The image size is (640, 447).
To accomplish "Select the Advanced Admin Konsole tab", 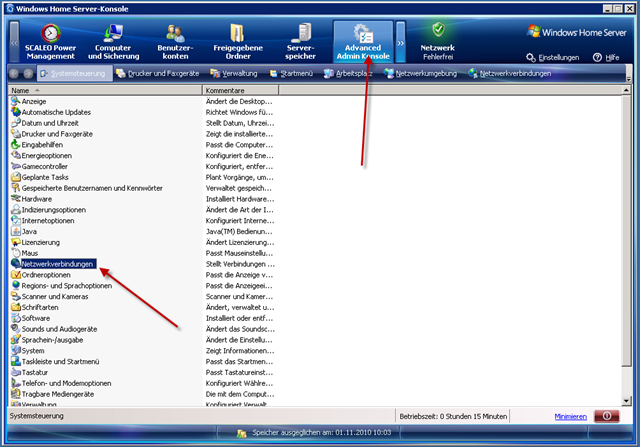I will pos(363,42).
